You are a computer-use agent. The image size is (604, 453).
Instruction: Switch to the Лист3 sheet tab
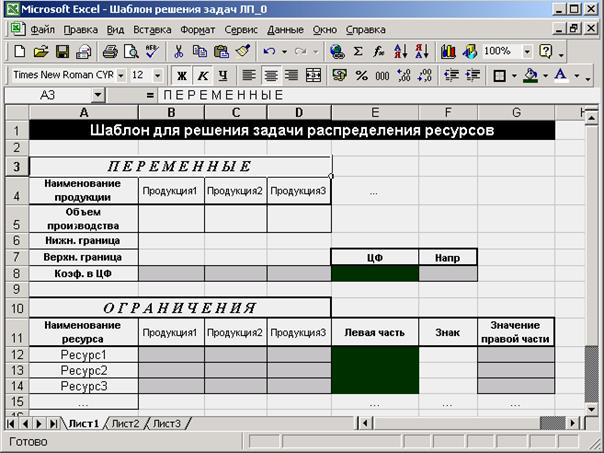(x=167, y=424)
